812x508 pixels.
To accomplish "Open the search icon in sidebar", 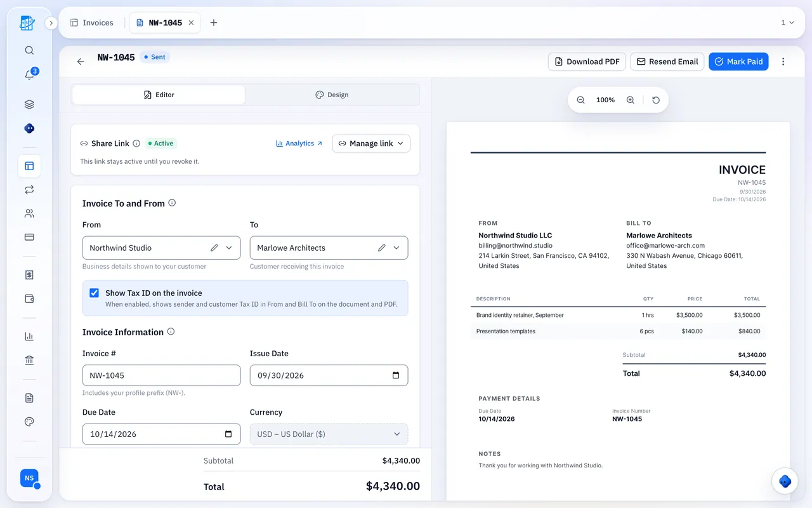I will pyautogui.click(x=29, y=50).
